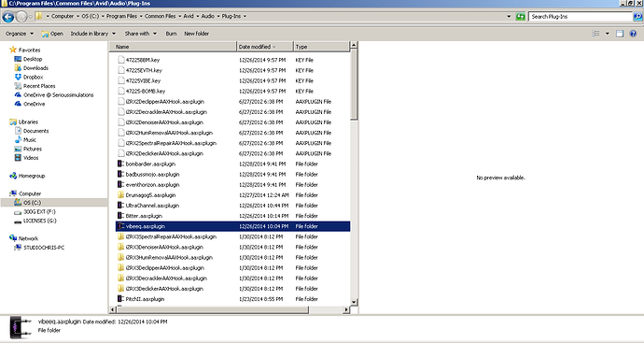
Task: Click eventhorizon.aaxplugin folder icon
Action: click(120, 185)
